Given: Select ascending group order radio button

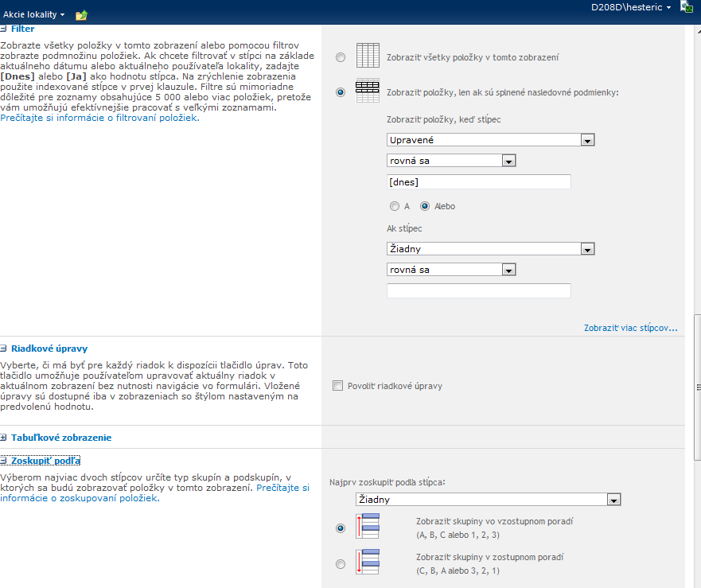Looking at the screenshot, I should [x=341, y=528].
